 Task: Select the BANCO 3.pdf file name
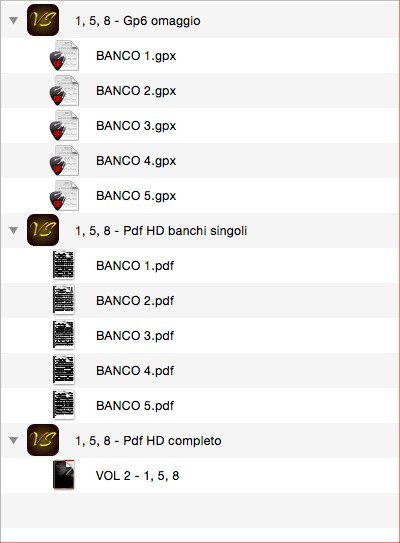(135, 336)
